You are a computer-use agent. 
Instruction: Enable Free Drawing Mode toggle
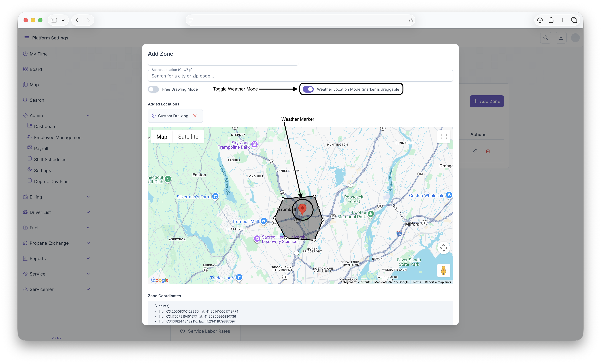pos(153,89)
